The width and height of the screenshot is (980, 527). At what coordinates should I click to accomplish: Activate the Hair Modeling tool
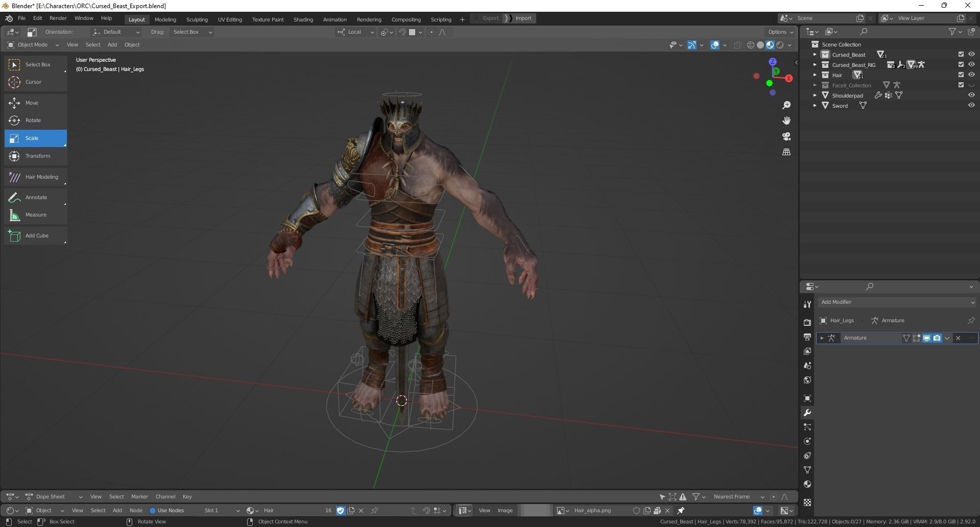pyautogui.click(x=36, y=177)
